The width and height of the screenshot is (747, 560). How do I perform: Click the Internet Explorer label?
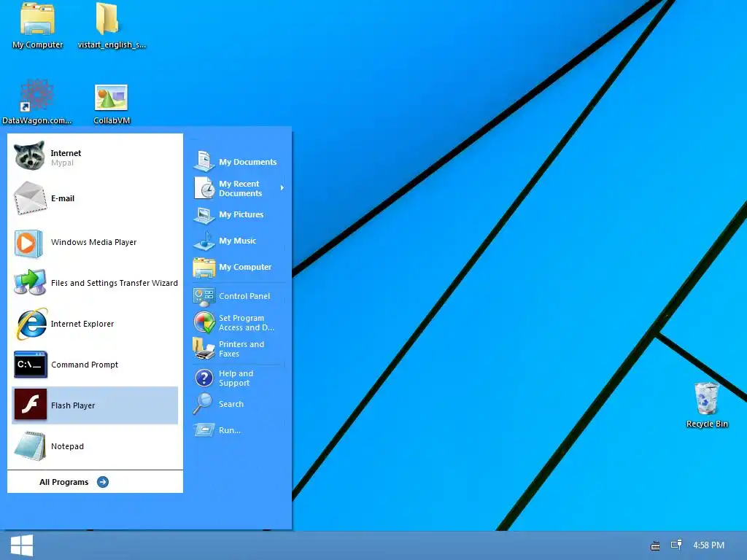tap(82, 324)
